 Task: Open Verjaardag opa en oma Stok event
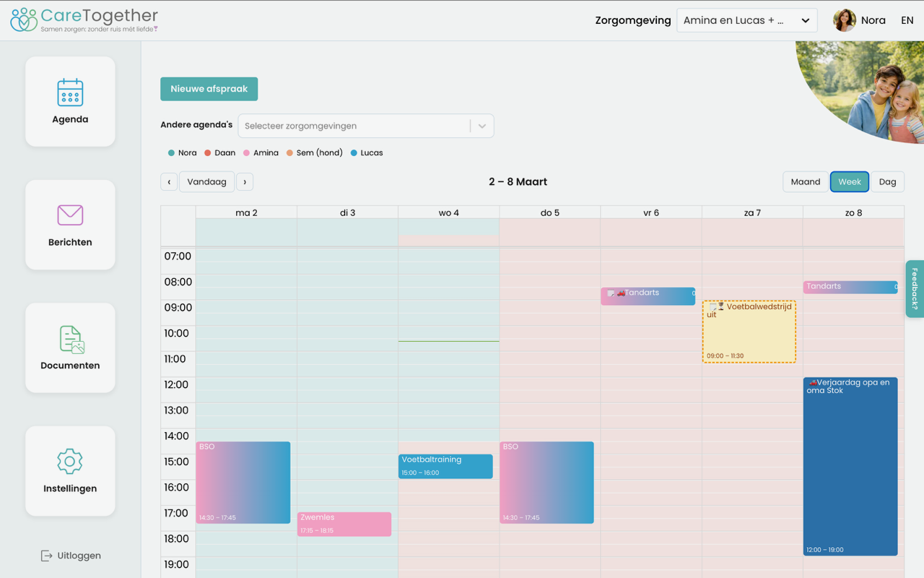point(850,467)
